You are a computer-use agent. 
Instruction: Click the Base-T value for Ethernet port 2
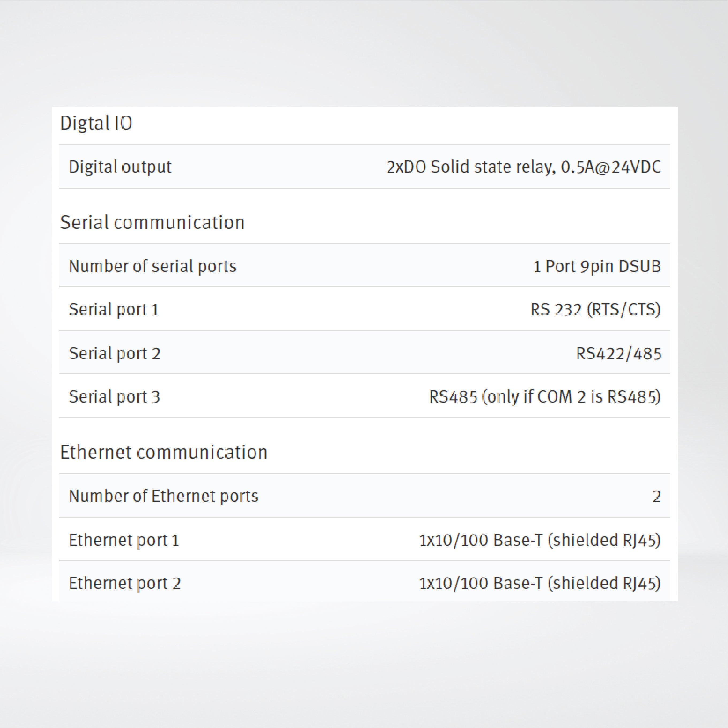(540, 583)
